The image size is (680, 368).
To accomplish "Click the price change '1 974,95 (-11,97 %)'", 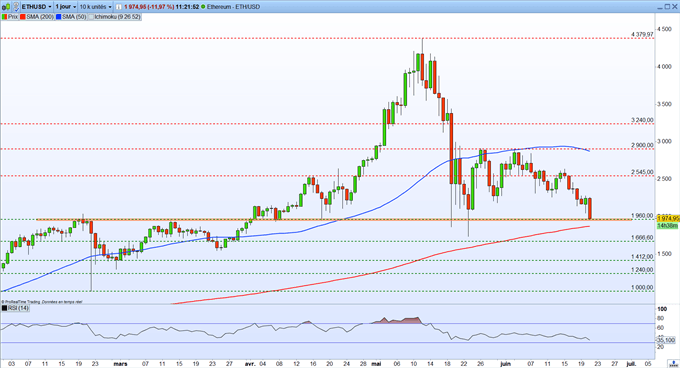I will 149,7.
